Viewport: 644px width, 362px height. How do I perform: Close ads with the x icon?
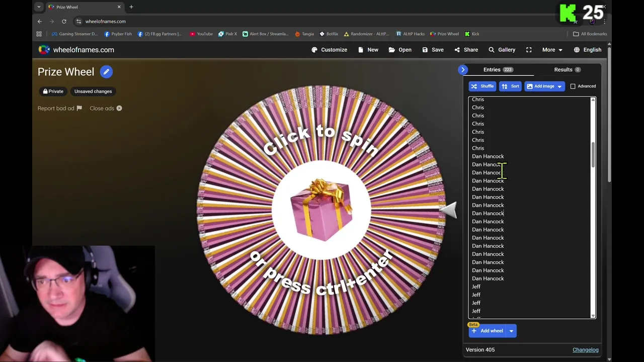(x=106, y=108)
